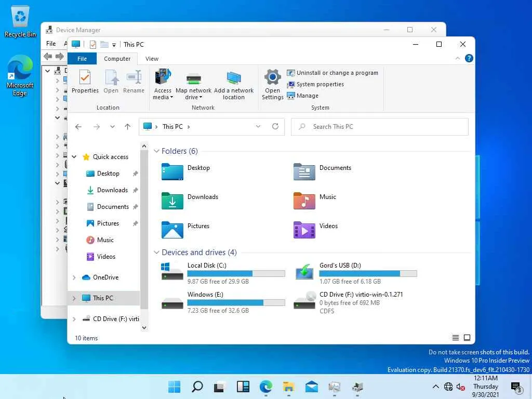The width and height of the screenshot is (532, 399).
Task: Open System properties
Action: click(315, 84)
